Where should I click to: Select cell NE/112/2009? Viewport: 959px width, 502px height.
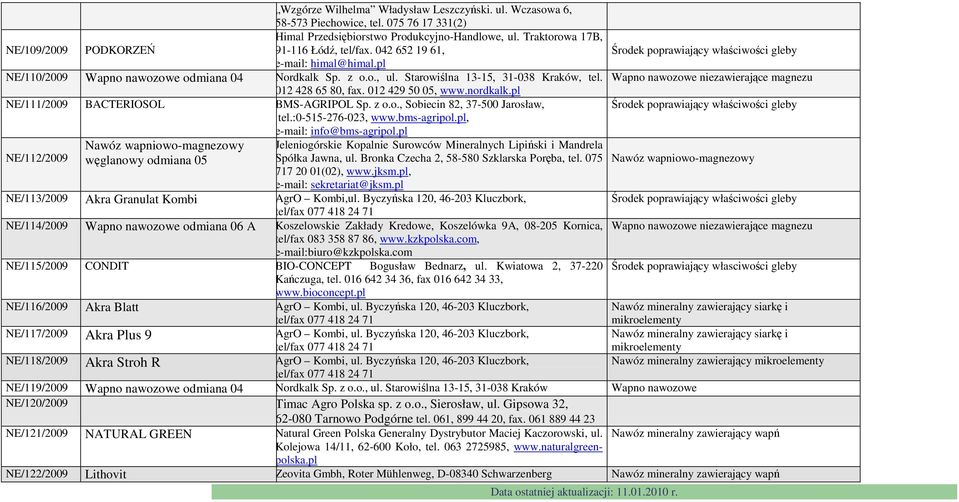(40, 164)
